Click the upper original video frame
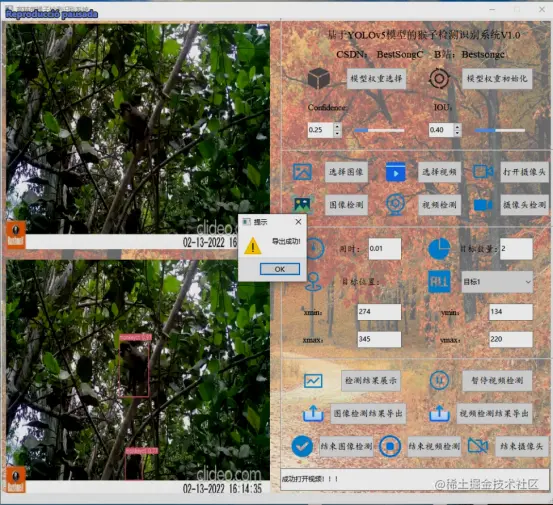 [x=138, y=136]
